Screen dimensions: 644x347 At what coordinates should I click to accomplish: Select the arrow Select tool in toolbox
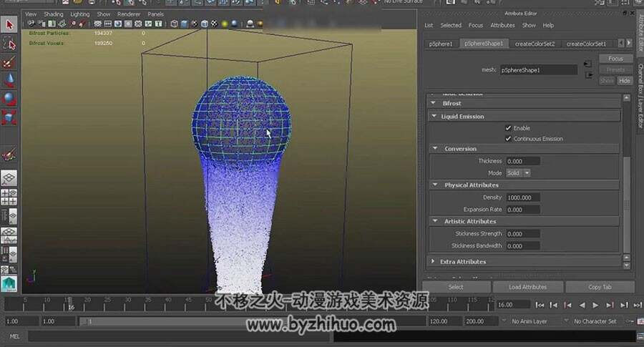tap(9, 24)
